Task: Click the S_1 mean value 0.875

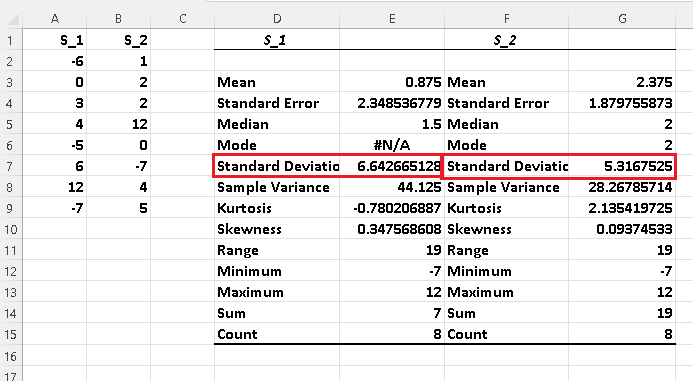Action: click(x=423, y=82)
